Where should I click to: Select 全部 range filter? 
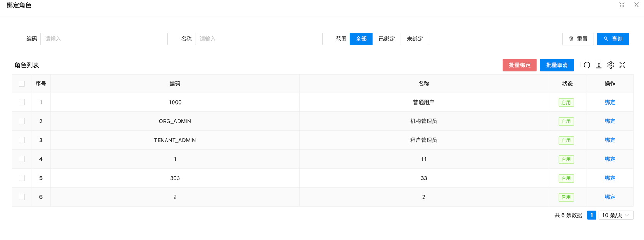[x=361, y=39]
